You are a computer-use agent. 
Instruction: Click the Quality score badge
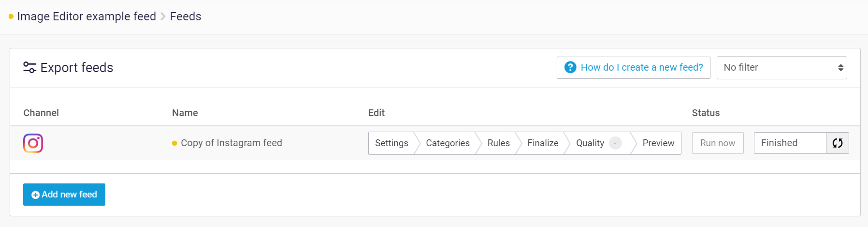coord(615,143)
